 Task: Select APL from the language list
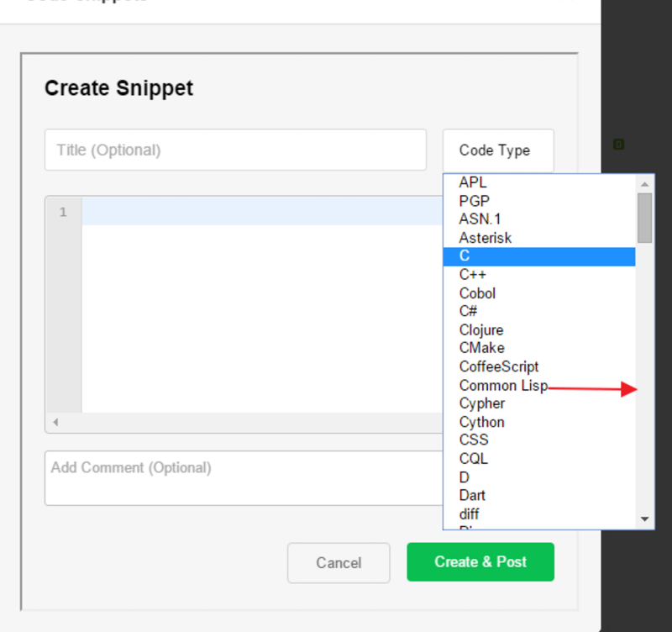coord(473,182)
